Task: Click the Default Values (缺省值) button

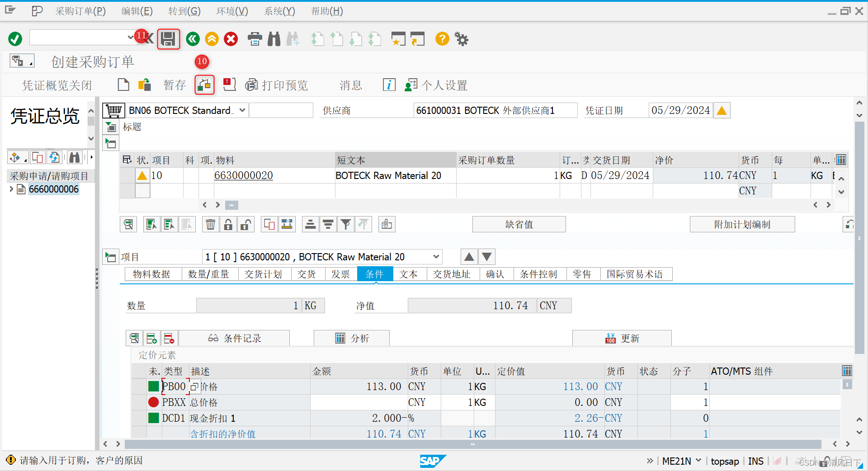Action: pyautogui.click(x=519, y=224)
